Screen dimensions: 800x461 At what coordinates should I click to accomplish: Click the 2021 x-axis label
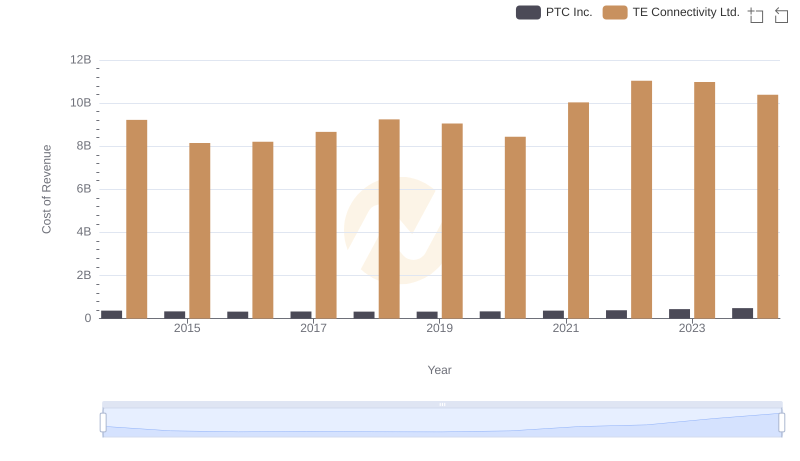[x=566, y=328]
